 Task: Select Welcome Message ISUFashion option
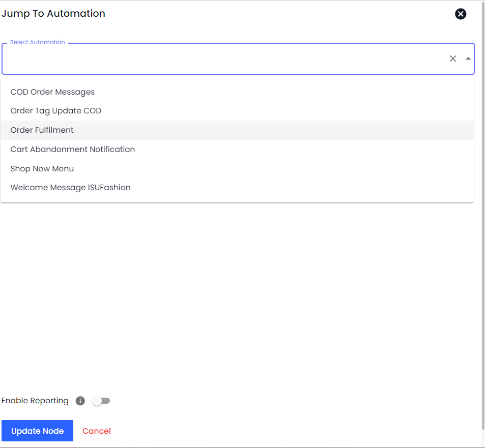pos(71,188)
